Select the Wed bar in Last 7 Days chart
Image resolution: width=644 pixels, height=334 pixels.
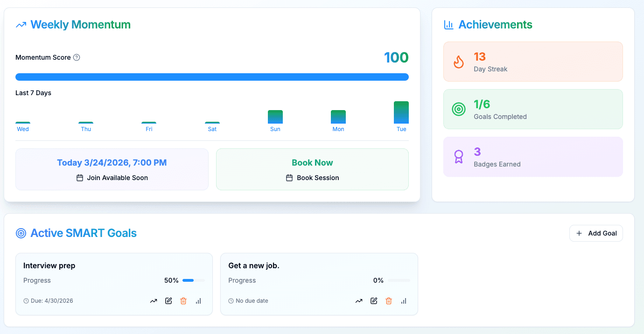(23, 123)
